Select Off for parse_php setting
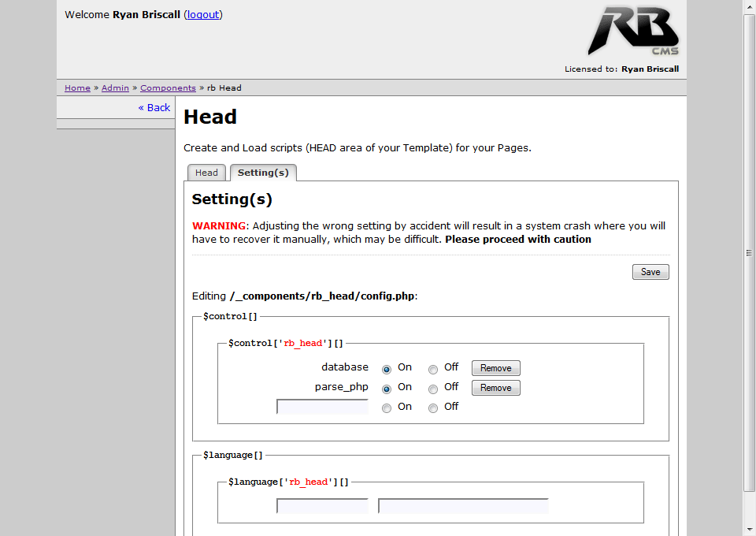Image resolution: width=756 pixels, height=536 pixels. tap(433, 389)
